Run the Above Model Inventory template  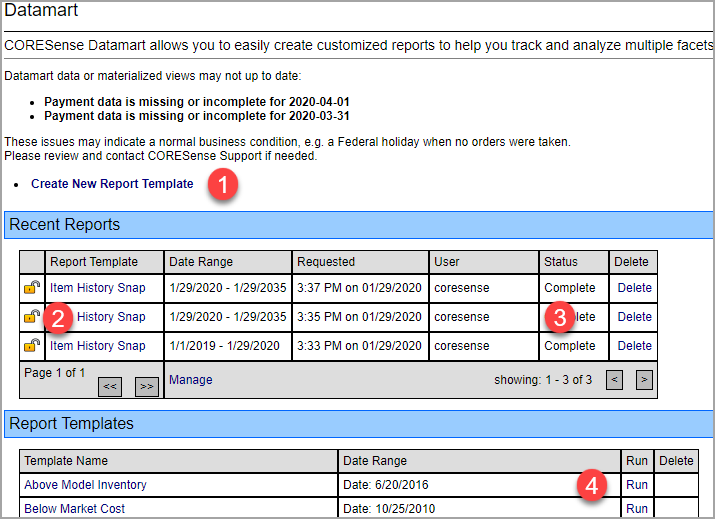point(636,485)
